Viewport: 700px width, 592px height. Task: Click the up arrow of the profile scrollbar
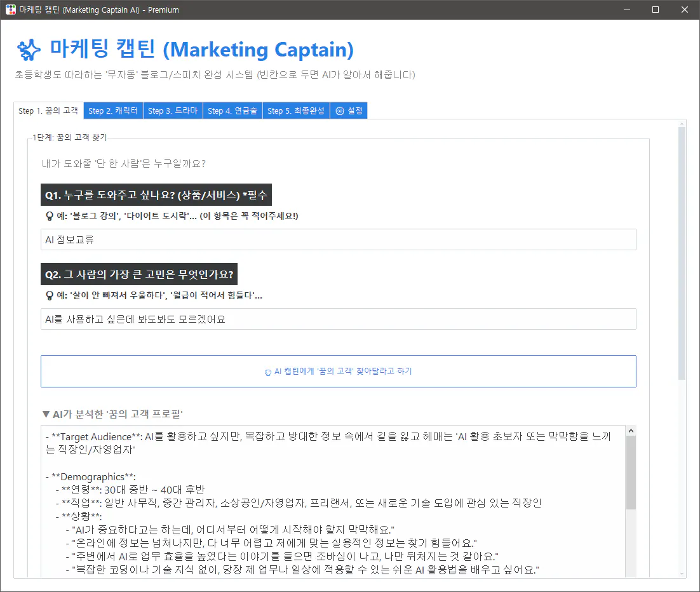pos(630,429)
